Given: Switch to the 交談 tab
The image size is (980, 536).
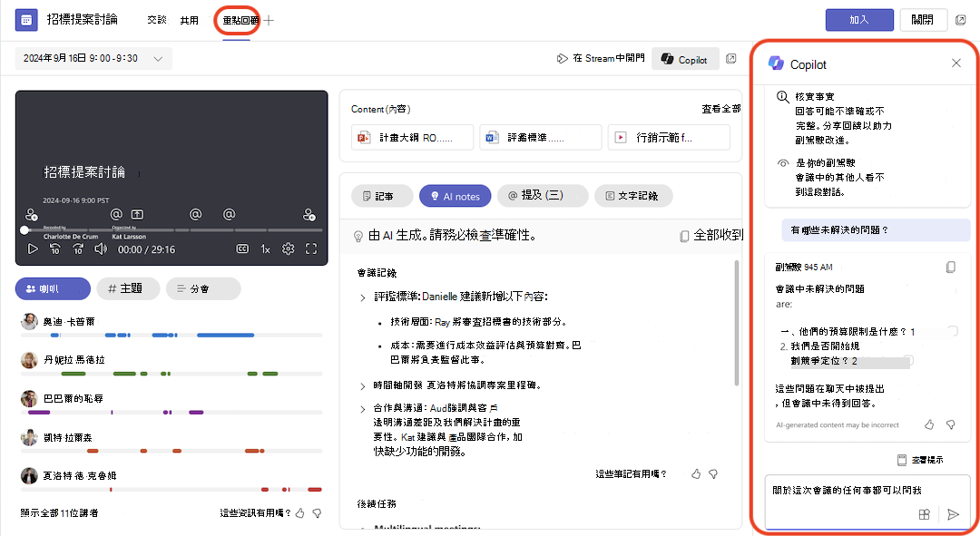Looking at the screenshot, I should coord(157,20).
